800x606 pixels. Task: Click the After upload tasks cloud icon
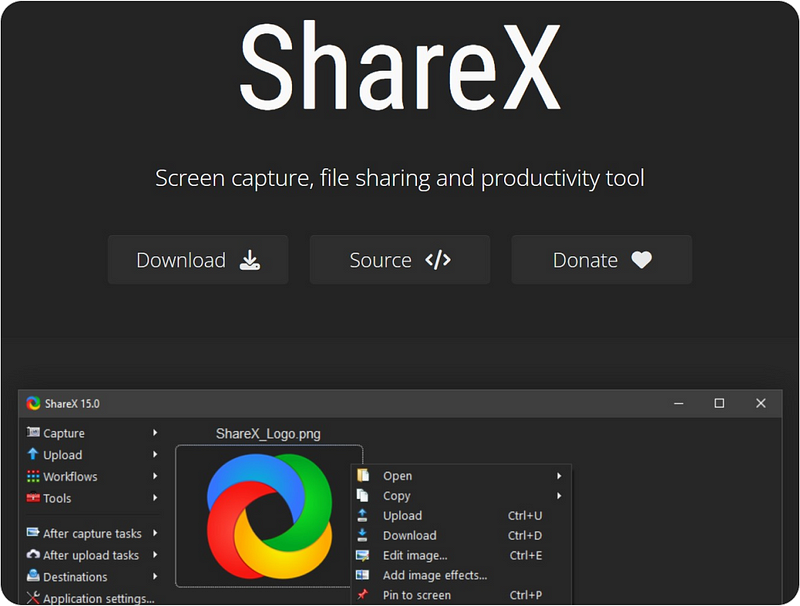33,554
